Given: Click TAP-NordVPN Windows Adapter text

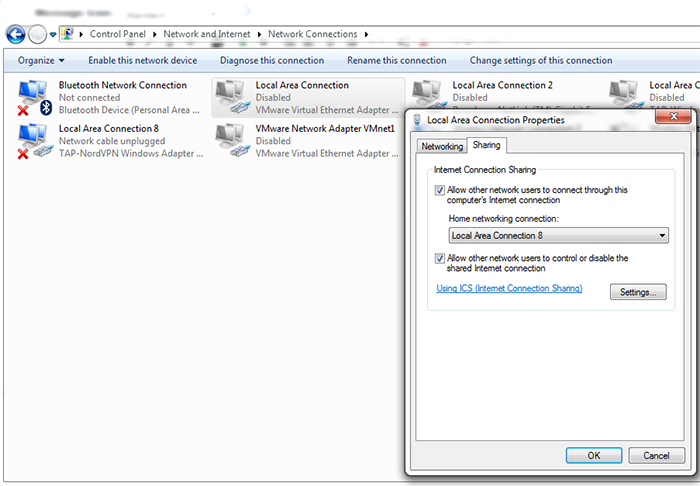Looking at the screenshot, I should (x=131, y=154).
